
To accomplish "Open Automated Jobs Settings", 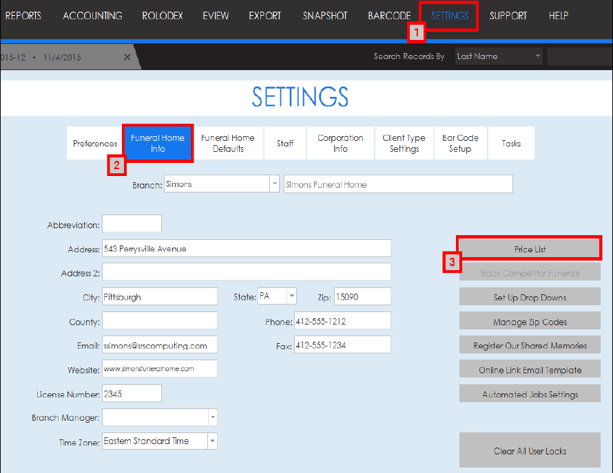I will click(x=529, y=394).
